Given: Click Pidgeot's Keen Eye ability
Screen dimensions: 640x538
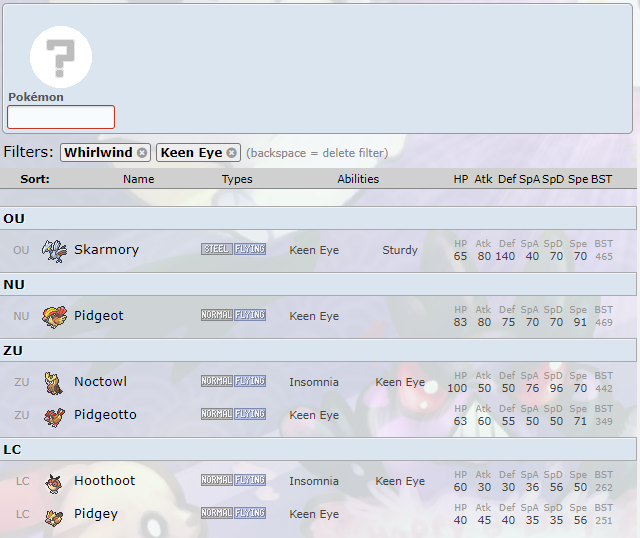Looking at the screenshot, I should coord(314,316).
